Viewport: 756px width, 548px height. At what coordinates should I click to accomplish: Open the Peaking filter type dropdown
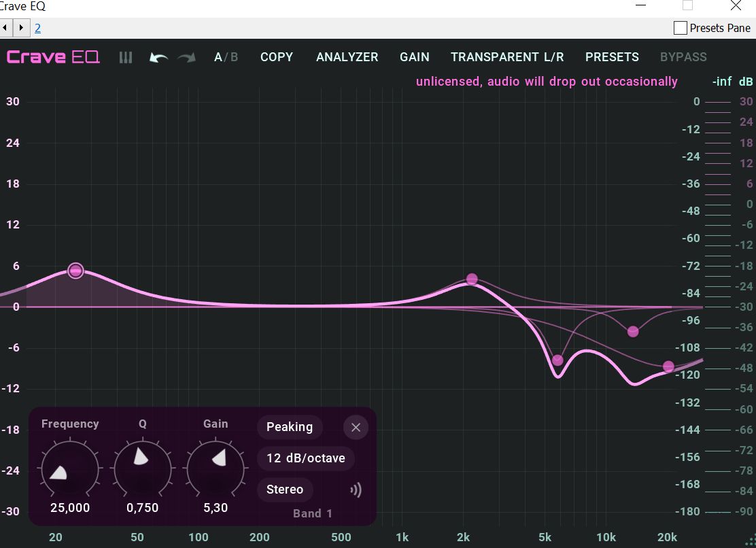pos(290,427)
